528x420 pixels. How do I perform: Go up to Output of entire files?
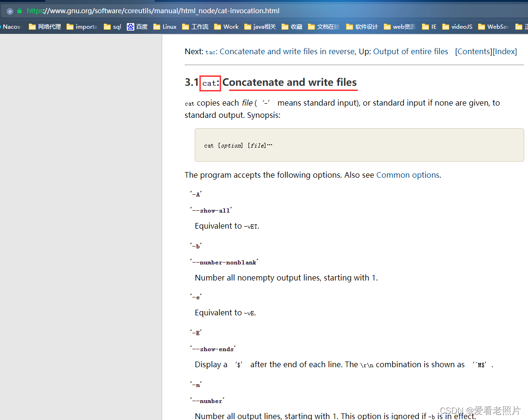411,51
